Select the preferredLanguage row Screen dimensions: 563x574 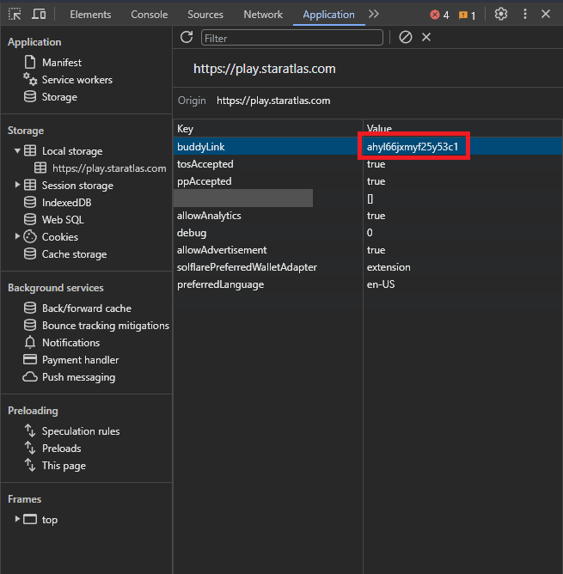click(x=368, y=284)
